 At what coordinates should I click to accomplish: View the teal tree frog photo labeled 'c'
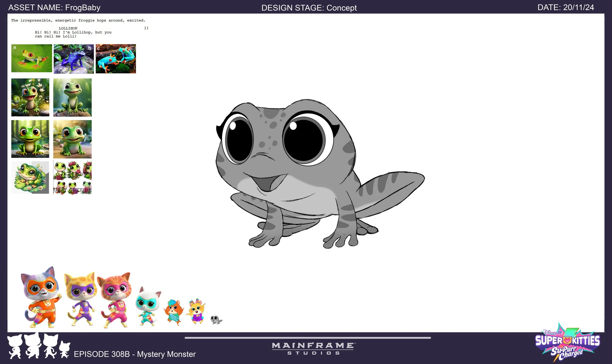116,58
